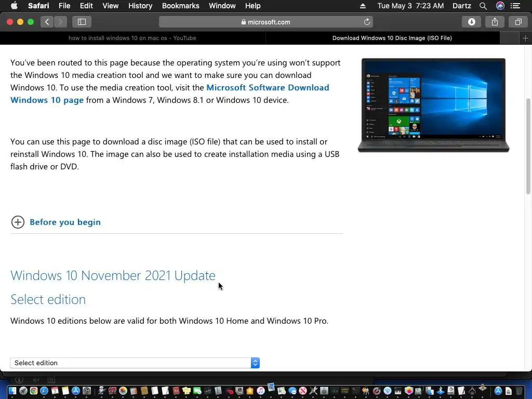Click the eject icon in menu bar
Viewport: 532px width, 399px height.
(x=363, y=6)
